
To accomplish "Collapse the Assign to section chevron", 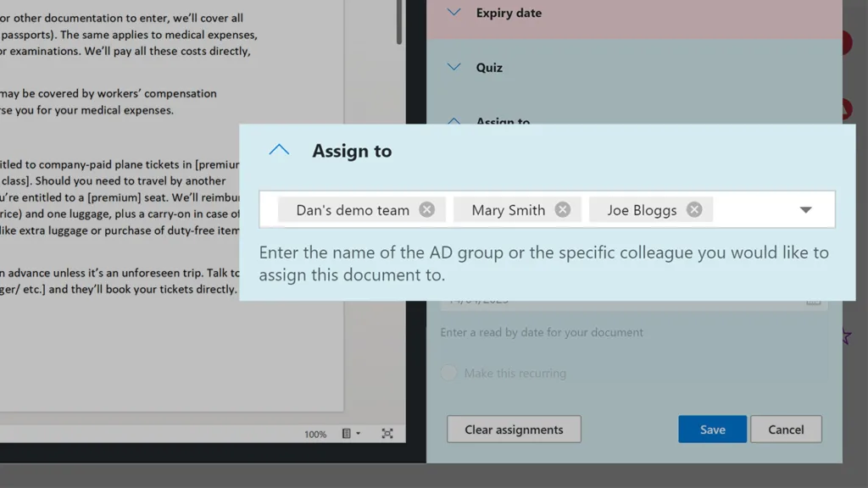I will click(x=279, y=151).
